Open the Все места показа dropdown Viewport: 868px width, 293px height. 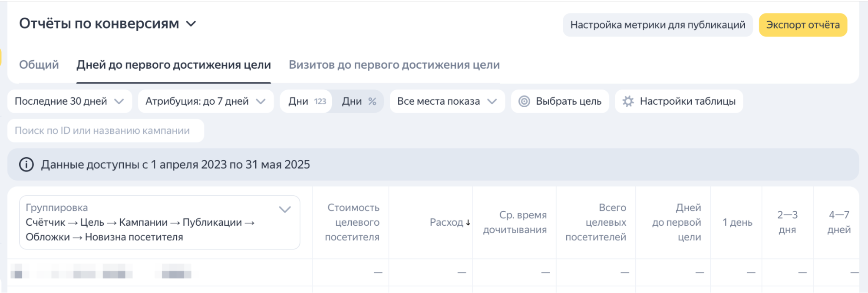coord(447,101)
